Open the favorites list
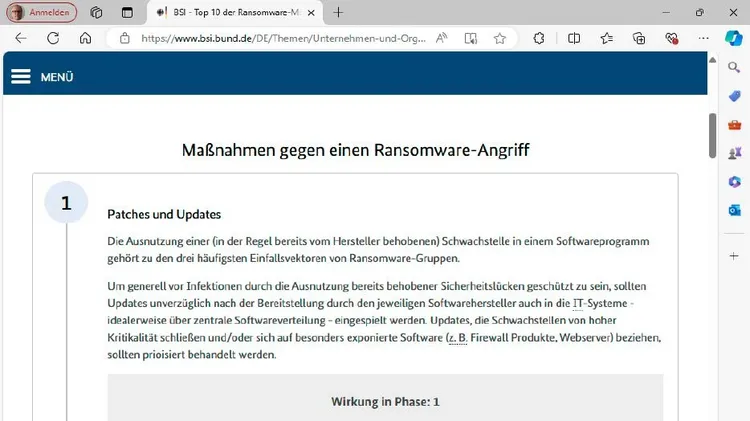Screen dimensions: 750x421 coord(607,38)
